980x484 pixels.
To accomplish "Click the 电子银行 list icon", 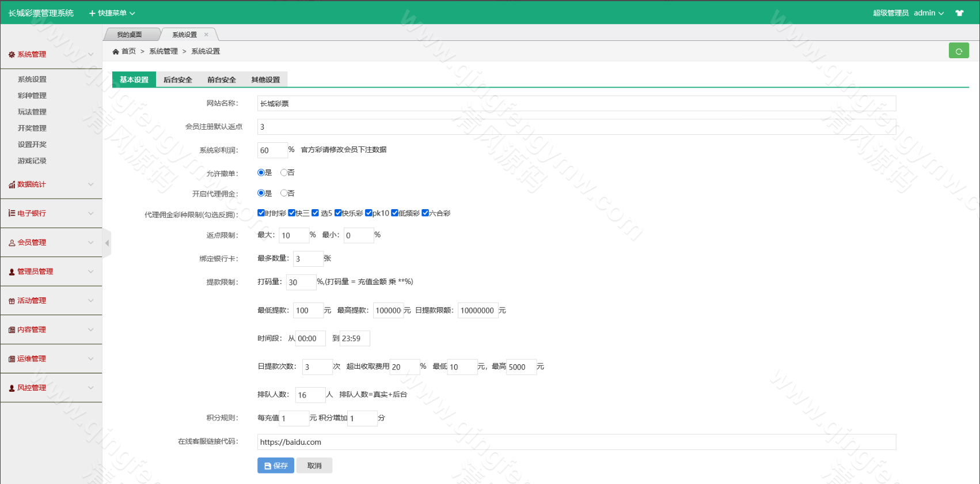I will 12,213.
